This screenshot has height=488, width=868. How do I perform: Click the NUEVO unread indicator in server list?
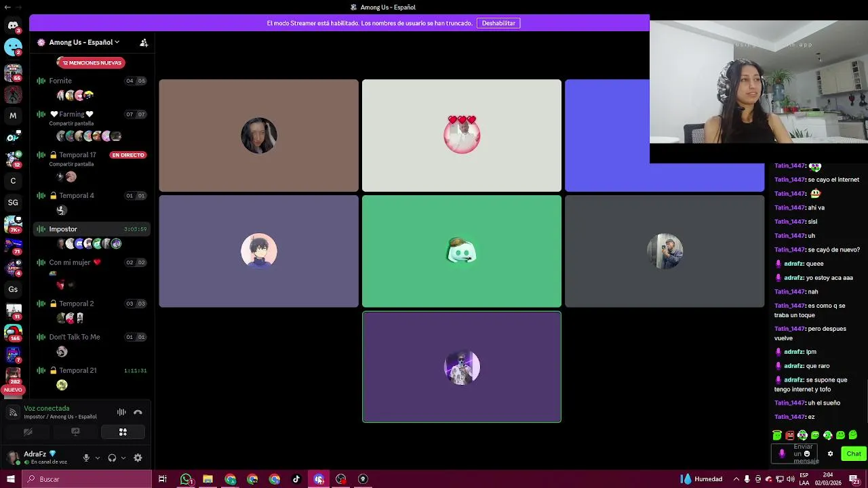(x=13, y=390)
